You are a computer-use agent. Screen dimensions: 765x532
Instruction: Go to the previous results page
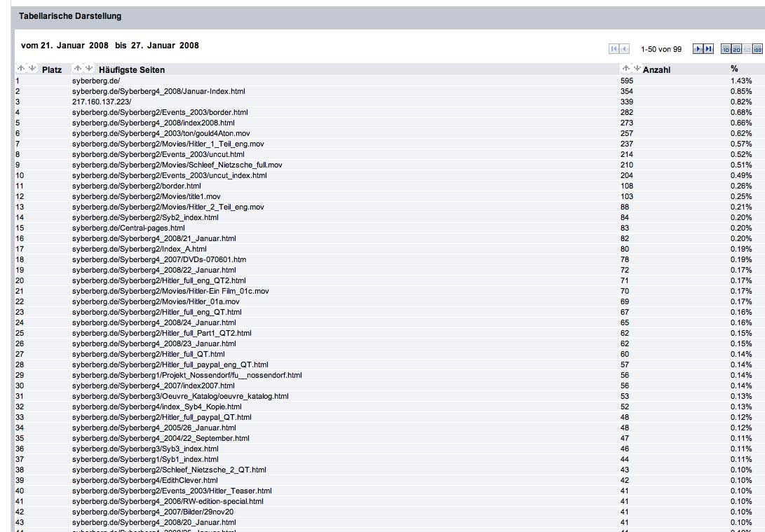[x=624, y=48]
